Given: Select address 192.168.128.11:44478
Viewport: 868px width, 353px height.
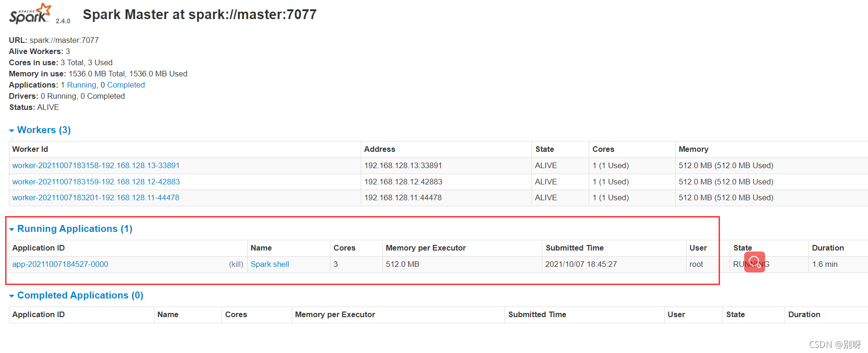Looking at the screenshot, I should pyautogui.click(x=403, y=197).
